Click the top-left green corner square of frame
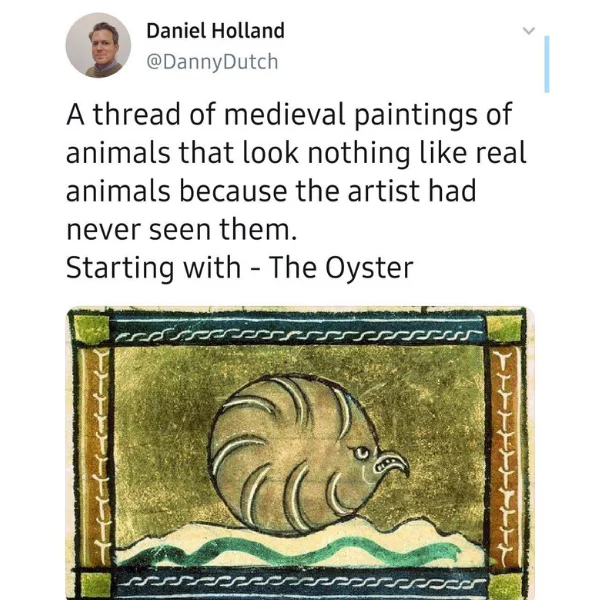 91,329
